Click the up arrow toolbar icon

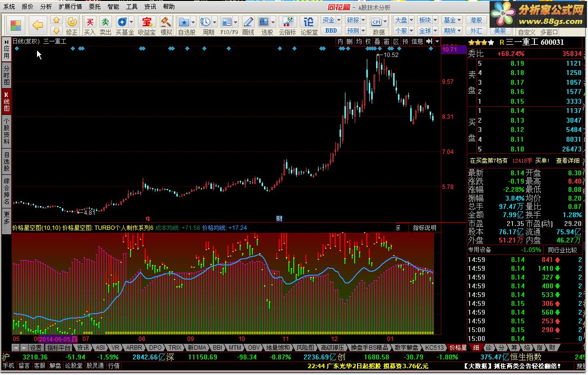57,20
